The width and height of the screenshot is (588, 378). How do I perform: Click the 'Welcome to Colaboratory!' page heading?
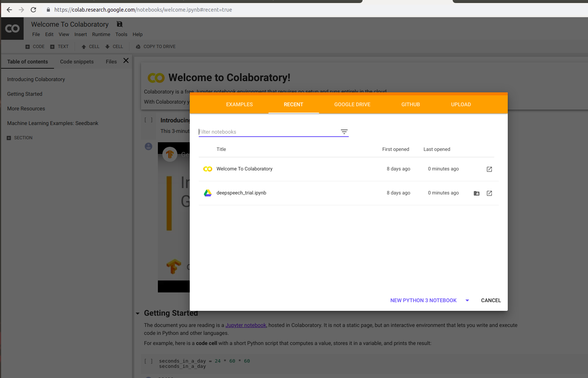pyautogui.click(x=229, y=77)
